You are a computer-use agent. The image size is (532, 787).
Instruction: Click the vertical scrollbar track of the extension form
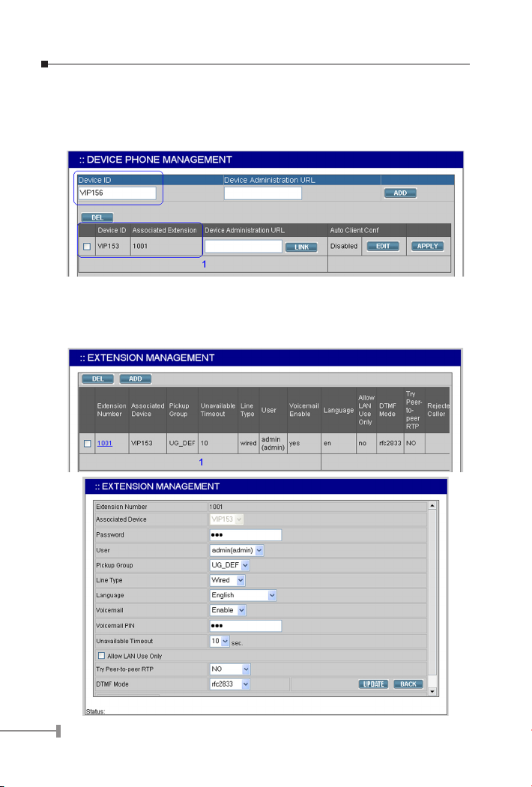[432, 599]
